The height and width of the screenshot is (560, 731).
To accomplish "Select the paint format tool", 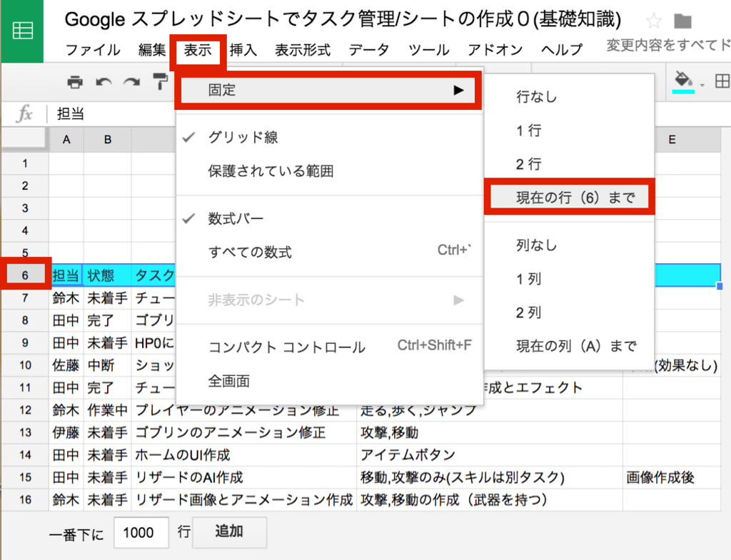I will [160, 81].
